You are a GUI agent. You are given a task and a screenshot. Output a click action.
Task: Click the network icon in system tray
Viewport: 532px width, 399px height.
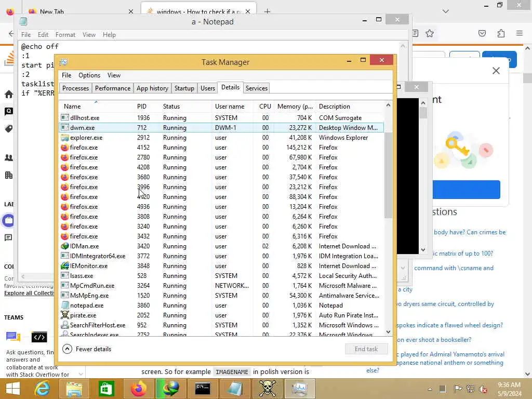pyautogui.click(x=470, y=389)
